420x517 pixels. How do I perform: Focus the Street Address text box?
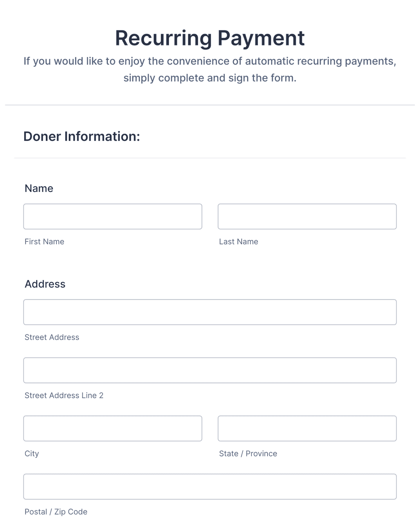click(210, 312)
